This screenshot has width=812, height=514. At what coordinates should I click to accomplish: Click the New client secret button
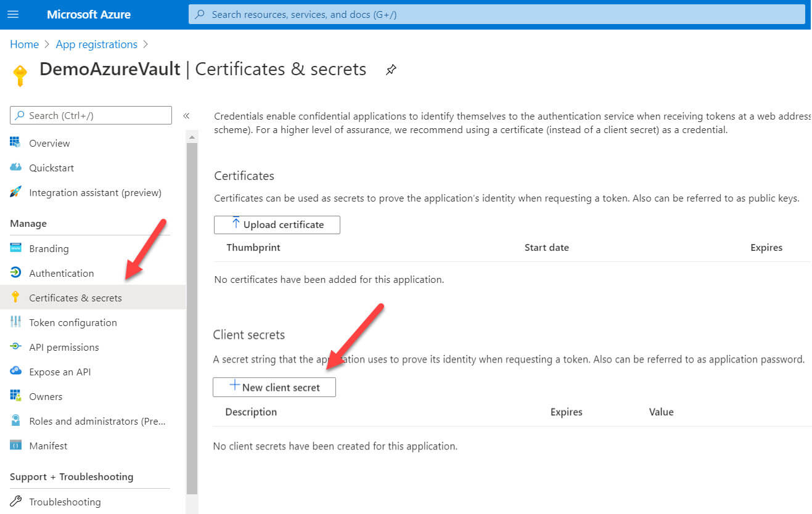coord(274,387)
